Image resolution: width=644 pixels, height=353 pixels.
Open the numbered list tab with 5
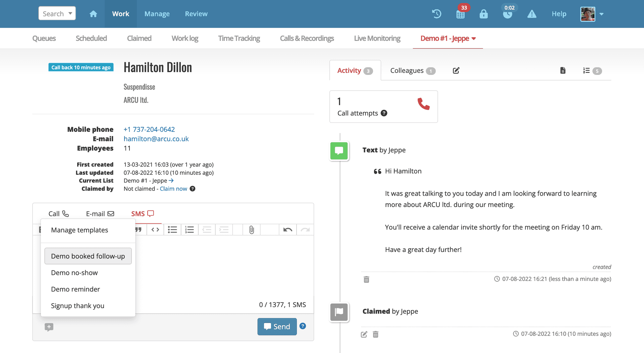pos(592,71)
